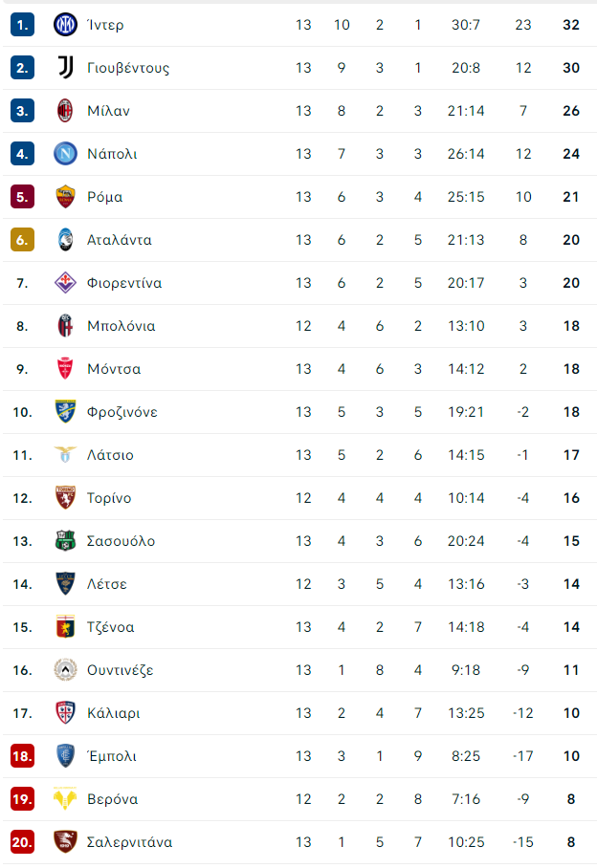
Task: Click the maroon rank 5 badge
Action: point(22,197)
